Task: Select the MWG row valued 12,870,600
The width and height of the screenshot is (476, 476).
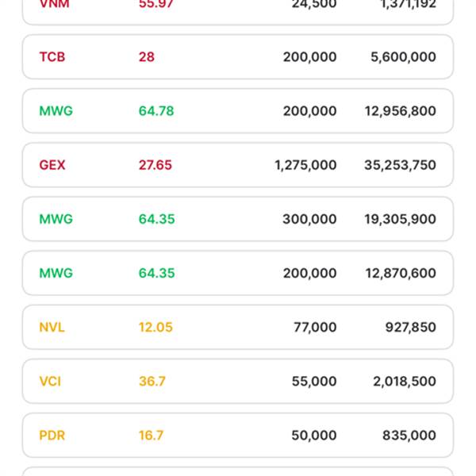Action: [x=238, y=273]
